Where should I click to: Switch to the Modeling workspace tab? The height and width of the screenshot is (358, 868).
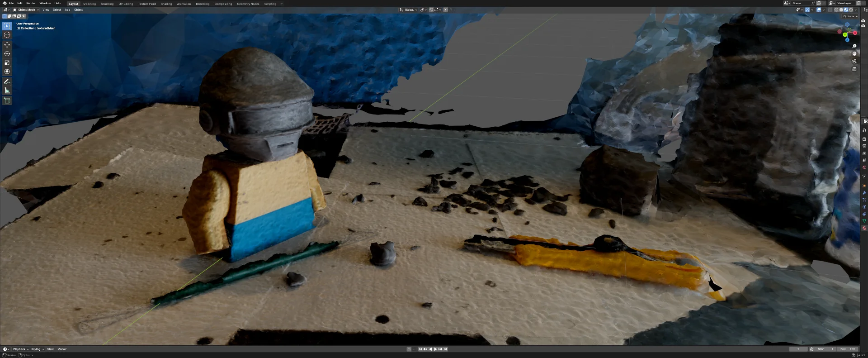(90, 4)
